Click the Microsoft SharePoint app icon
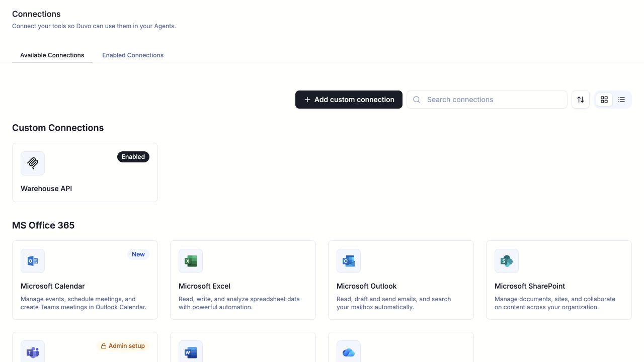This screenshot has height=362, width=644. click(507, 261)
